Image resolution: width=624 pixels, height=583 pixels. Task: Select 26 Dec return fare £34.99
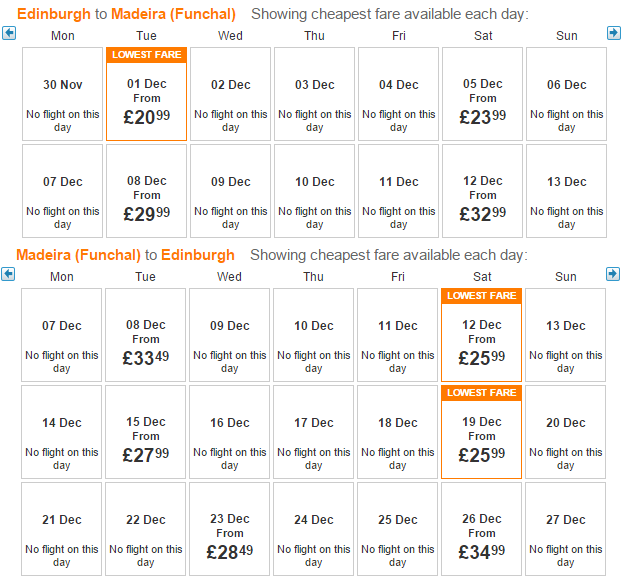click(x=482, y=529)
